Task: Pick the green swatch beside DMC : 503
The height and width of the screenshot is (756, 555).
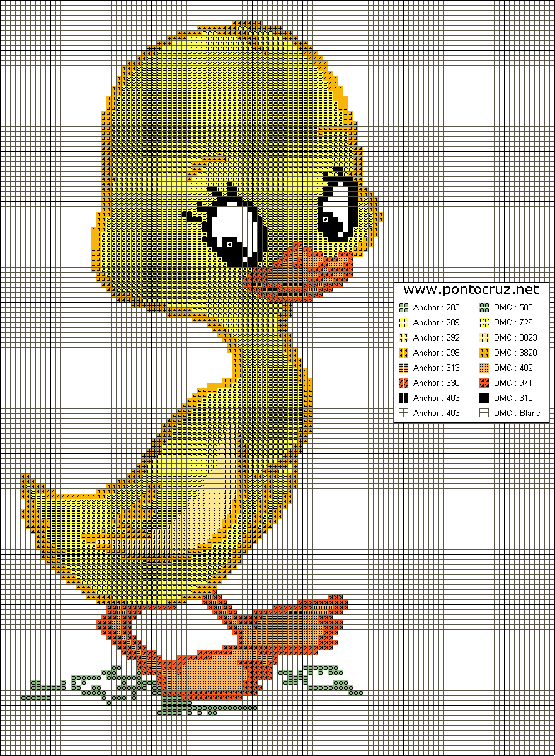Action: (484, 308)
